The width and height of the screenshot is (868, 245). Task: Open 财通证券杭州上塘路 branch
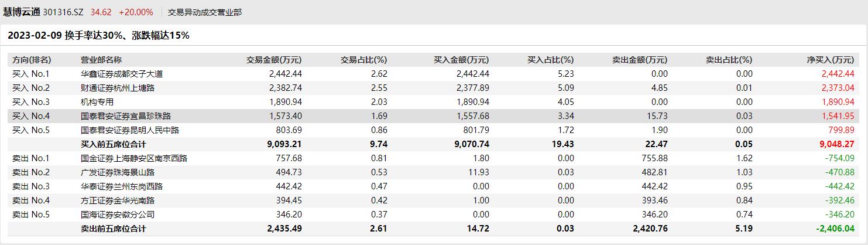(118, 88)
